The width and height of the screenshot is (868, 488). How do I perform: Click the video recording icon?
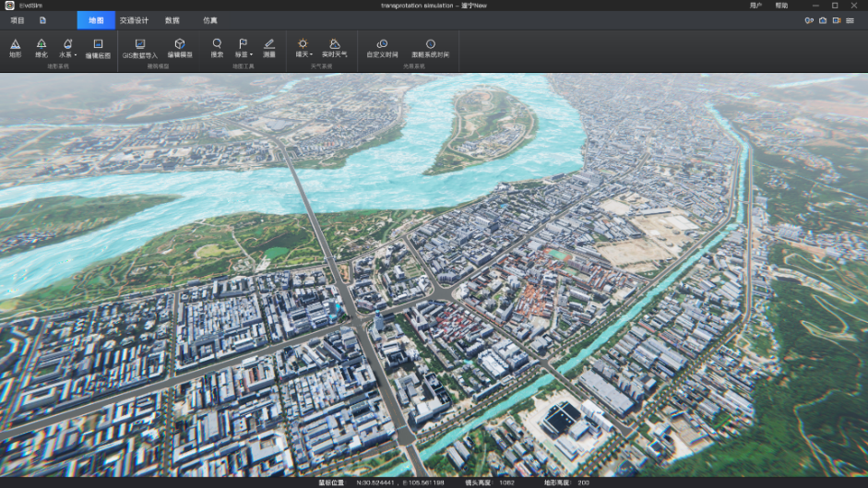point(837,20)
